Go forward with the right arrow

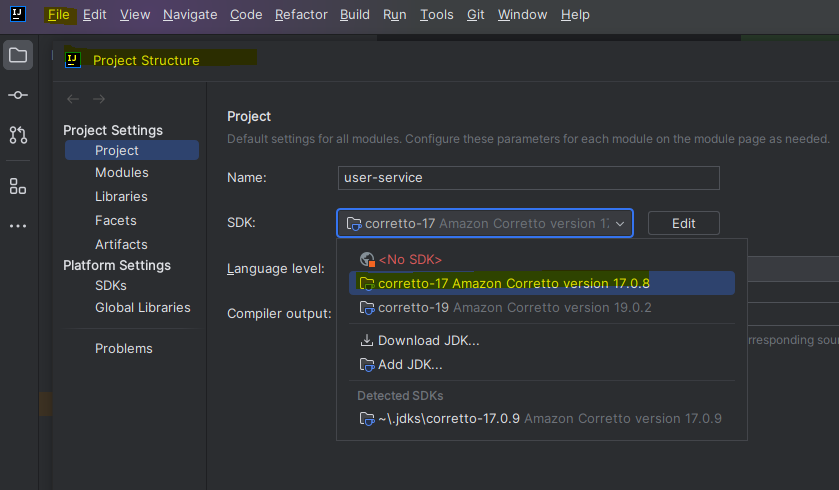[99, 99]
